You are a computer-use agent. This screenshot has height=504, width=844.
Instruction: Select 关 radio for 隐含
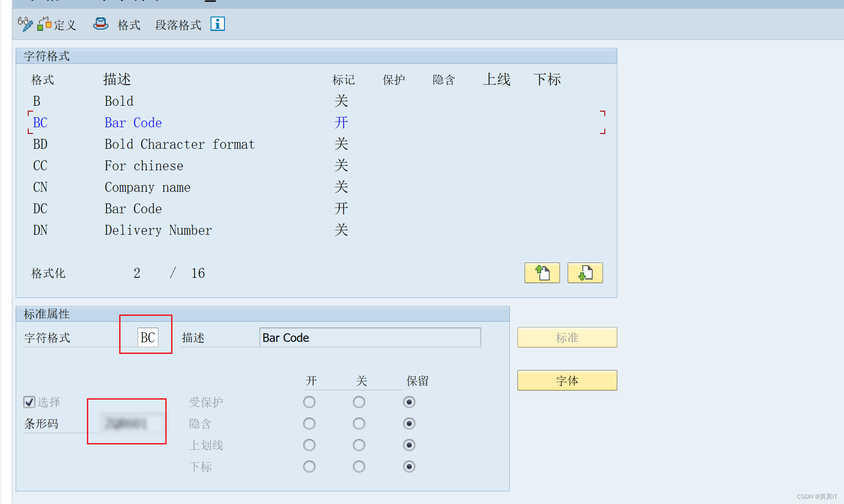[359, 423]
